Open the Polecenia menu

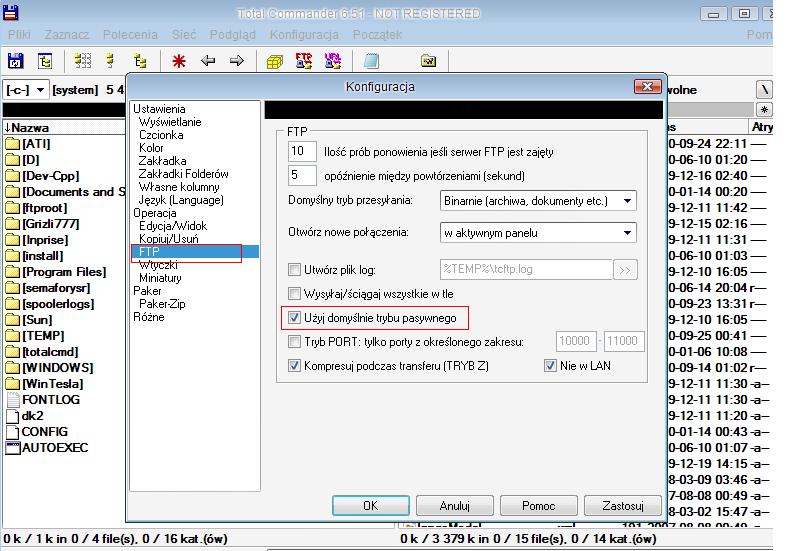tap(130, 35)
